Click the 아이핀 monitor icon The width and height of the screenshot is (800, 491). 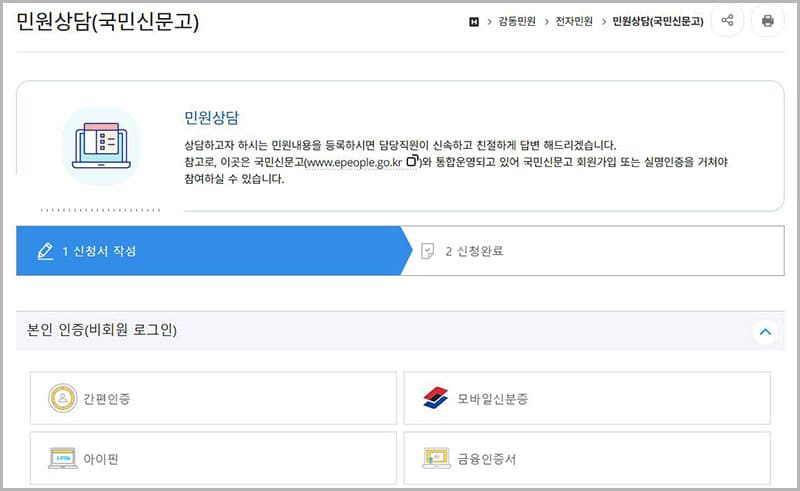click(62, 459)
